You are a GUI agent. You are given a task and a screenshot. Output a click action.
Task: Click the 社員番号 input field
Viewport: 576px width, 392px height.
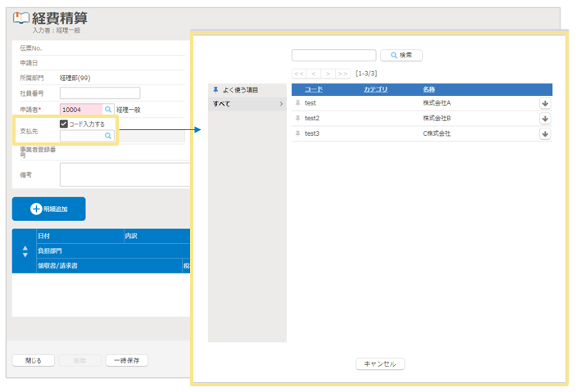pos(99,92)
